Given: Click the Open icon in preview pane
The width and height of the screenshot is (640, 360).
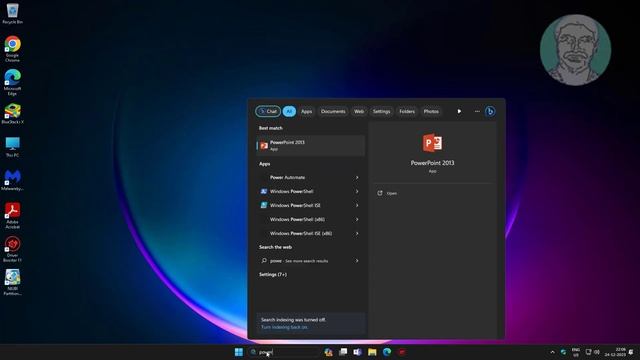Looking at the screenshot, I should (380, 193).
